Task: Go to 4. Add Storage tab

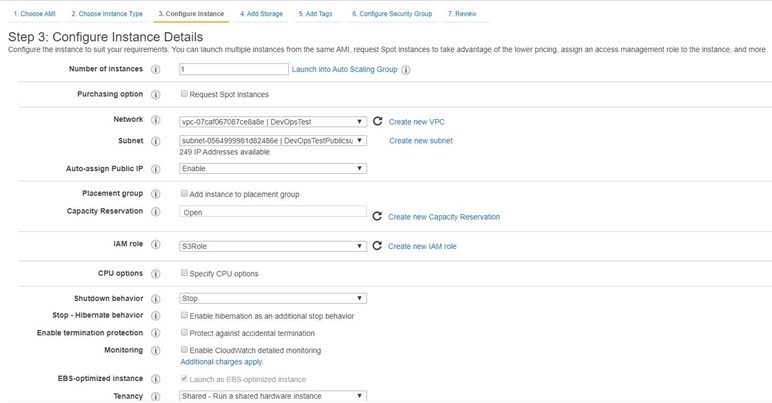Action: 265,15
